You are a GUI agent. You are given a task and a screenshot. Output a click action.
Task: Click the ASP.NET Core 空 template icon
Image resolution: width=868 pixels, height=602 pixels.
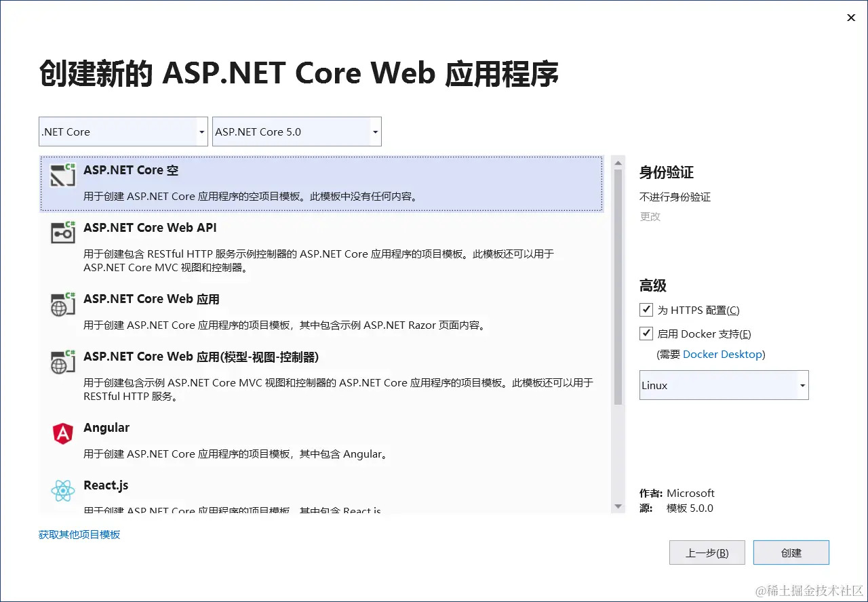point(63,176)
